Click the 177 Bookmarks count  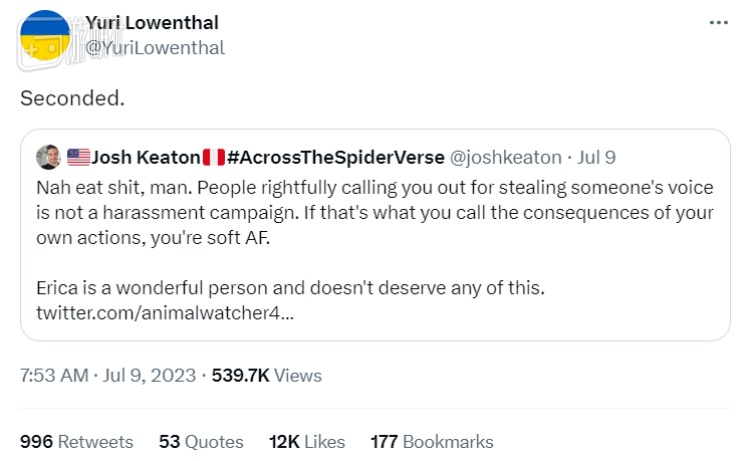tap(432, 441)
